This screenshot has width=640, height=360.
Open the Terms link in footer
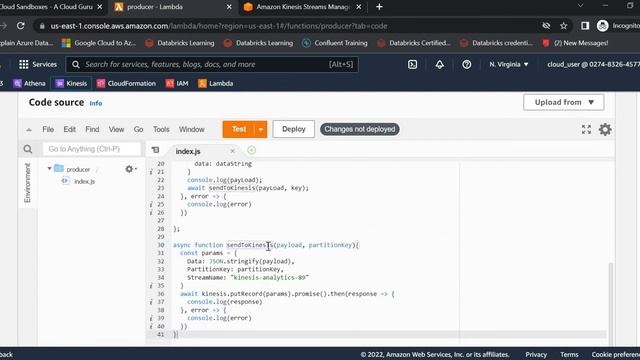569,354
